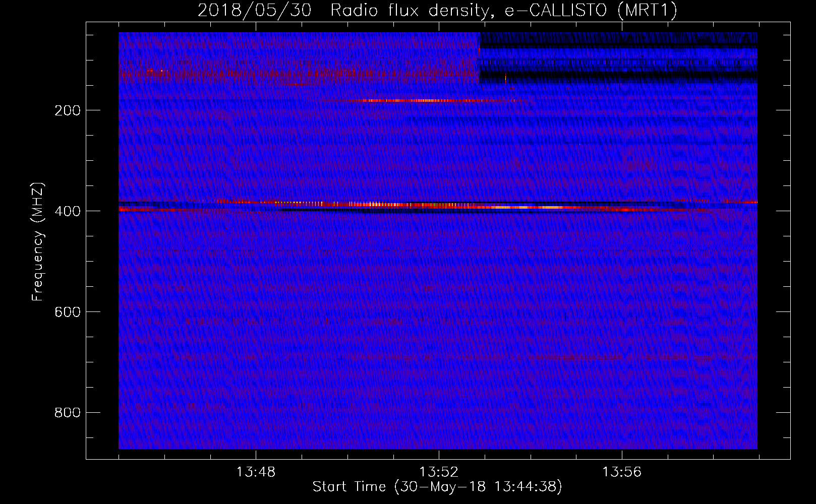The image size is (816, 504).
Task: Click the bright emission band near 400 MHz
Action: click(x=438, y=206)
